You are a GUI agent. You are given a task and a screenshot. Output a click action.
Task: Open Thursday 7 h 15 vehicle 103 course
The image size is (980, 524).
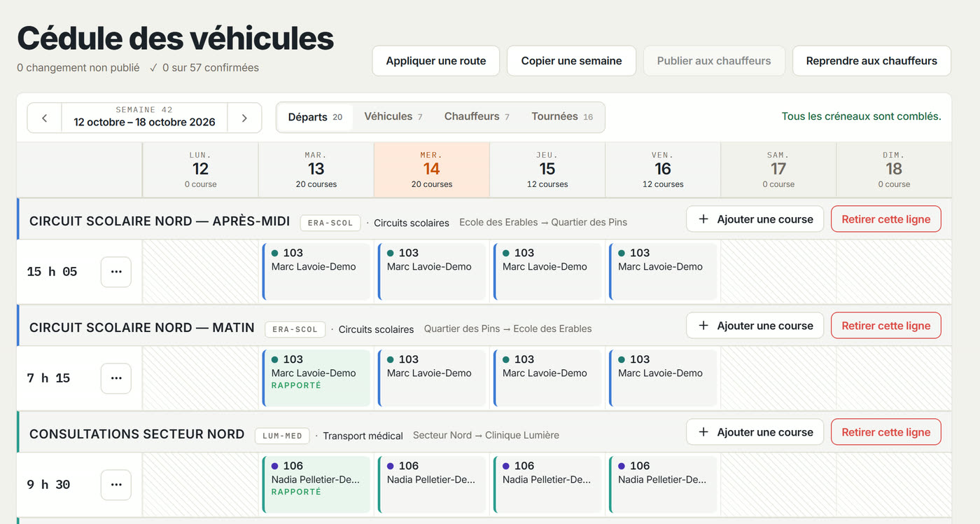coord(547,378)
